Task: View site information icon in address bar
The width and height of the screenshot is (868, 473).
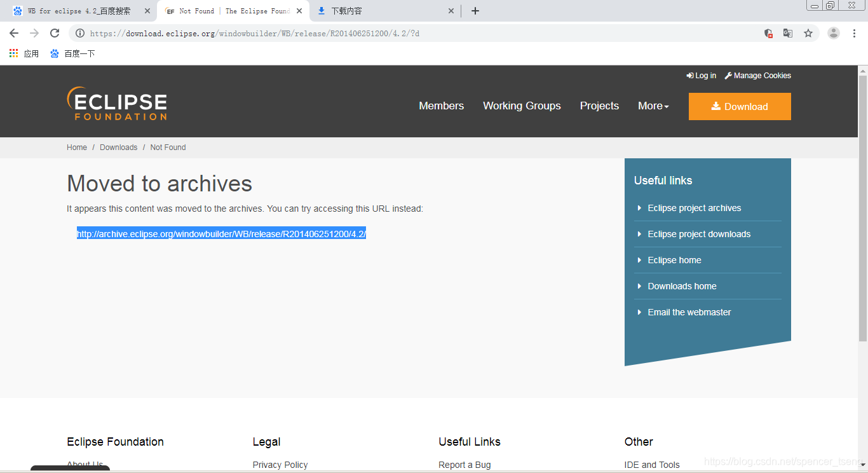Action: click(x=80, y=33)
